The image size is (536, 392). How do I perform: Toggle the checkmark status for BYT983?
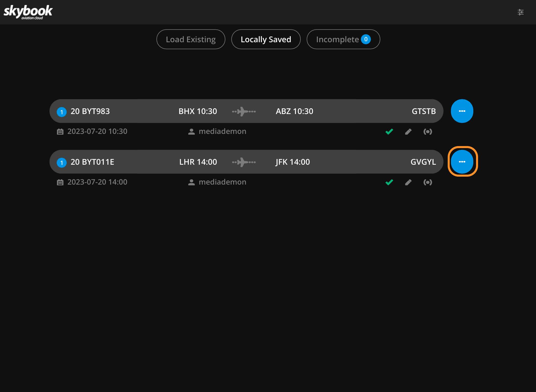(x=389, y=131)
